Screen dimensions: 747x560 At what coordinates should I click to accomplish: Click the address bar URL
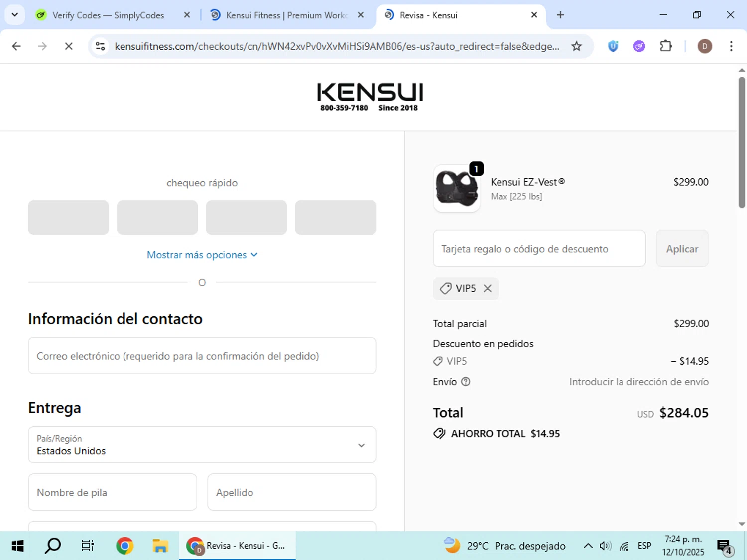337,46
